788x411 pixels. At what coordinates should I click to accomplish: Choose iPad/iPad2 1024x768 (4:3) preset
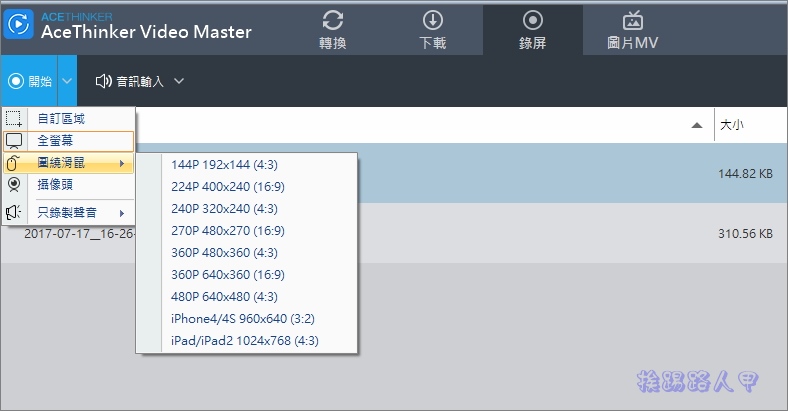(247, 341)
